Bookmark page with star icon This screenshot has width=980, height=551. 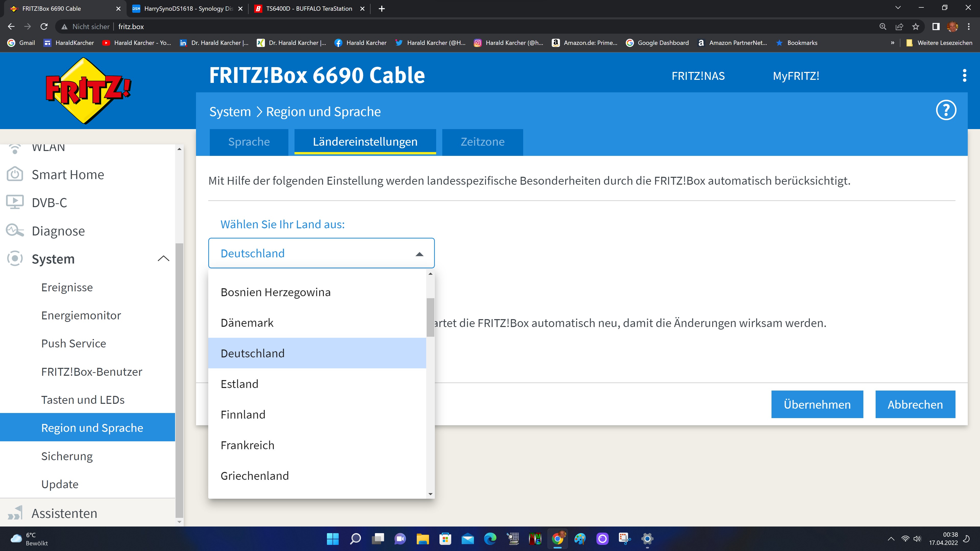(915, 27)
